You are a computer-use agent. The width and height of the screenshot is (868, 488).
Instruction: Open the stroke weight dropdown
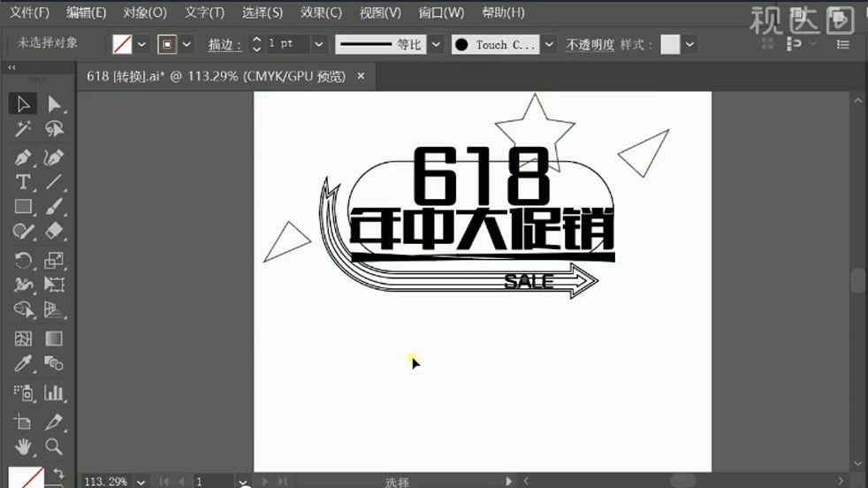pos(319,44)
